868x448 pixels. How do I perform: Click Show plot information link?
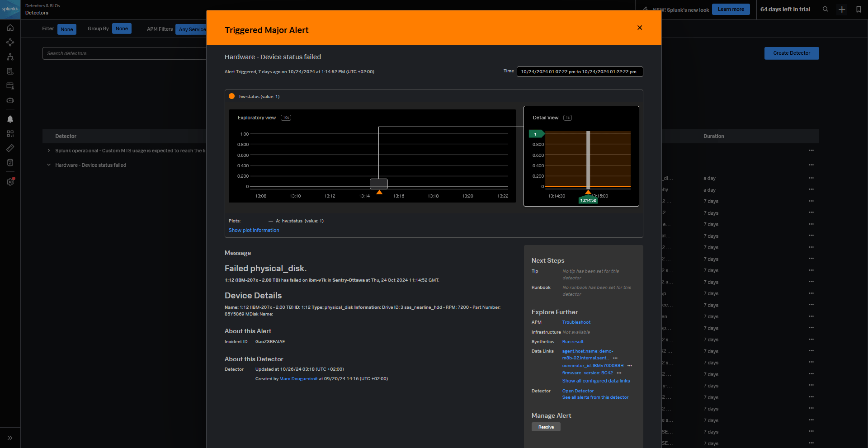coord(254,230)
